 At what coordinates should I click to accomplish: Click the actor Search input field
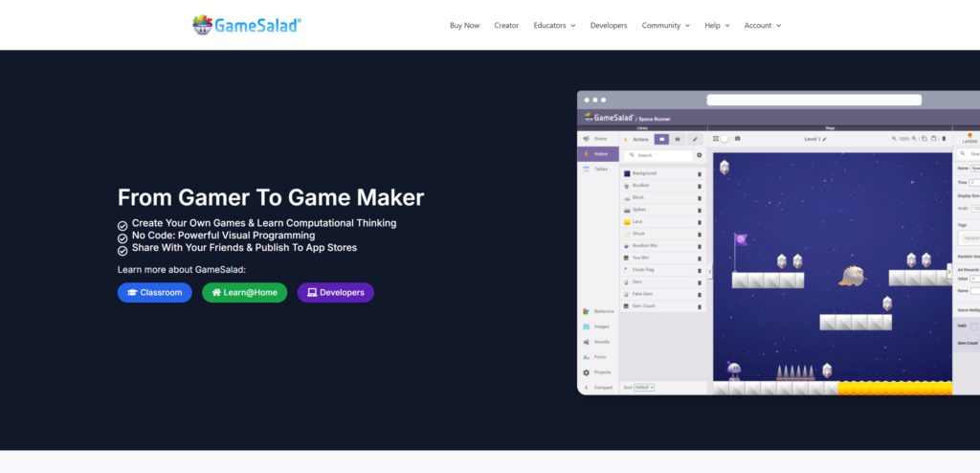pyautogui.click(x=661, y=155)
